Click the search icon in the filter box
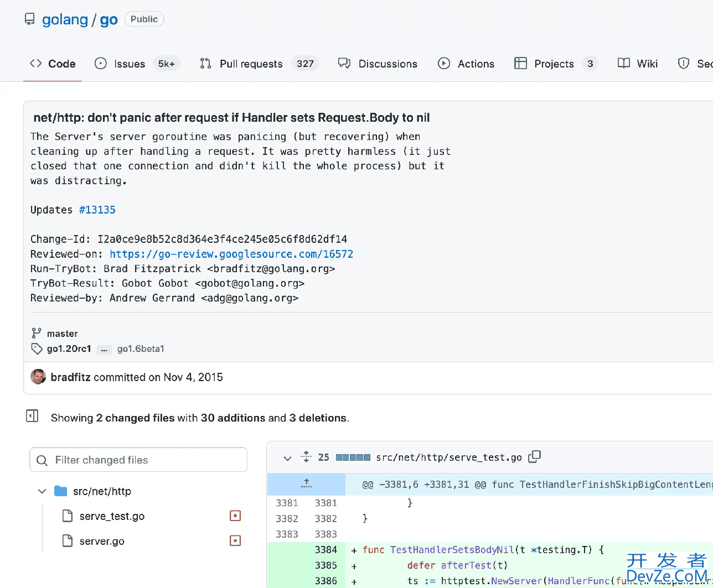 click(42, 460)
